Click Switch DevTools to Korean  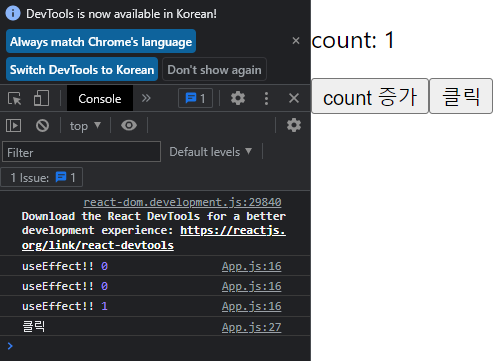82,69
